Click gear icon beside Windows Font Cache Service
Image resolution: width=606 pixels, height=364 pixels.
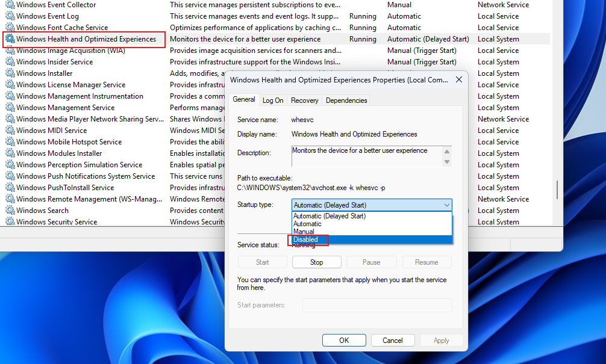coord(10,28)
